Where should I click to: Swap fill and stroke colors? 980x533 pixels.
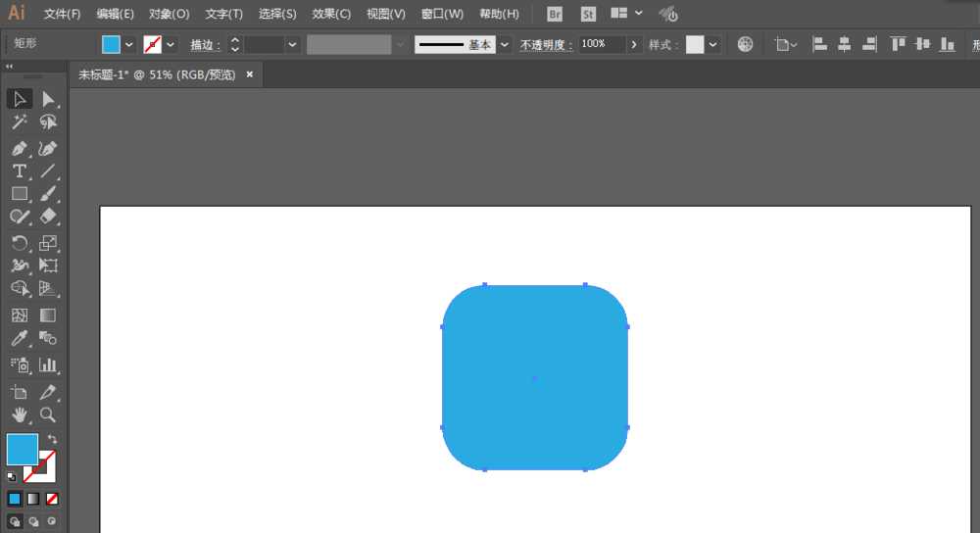point(52,439)
